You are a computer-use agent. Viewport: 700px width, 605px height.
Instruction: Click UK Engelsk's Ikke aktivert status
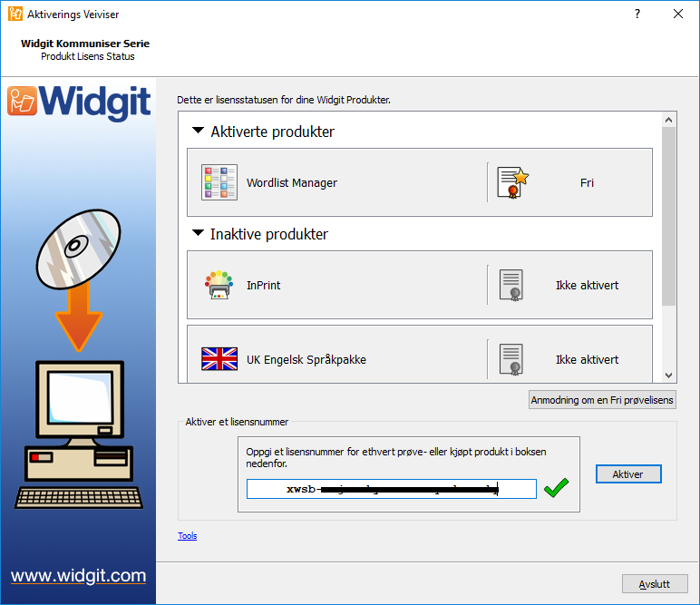point(587,359)
